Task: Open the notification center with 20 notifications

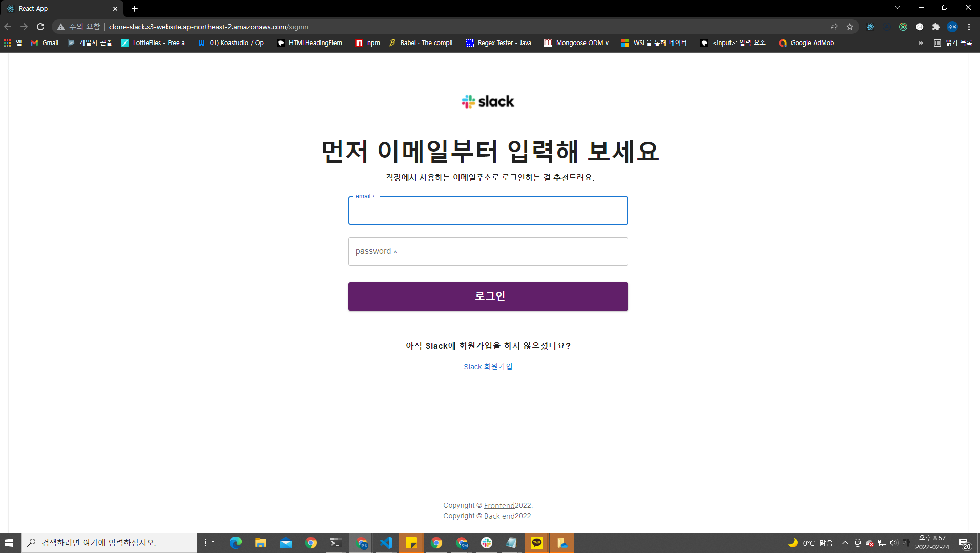Action: (965, 543)
